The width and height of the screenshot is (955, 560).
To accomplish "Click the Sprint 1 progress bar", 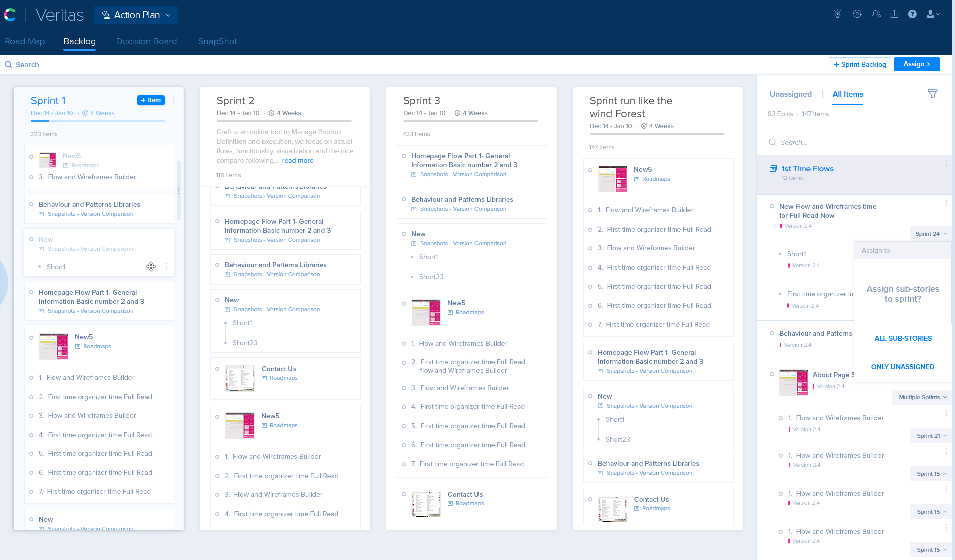I will click(98, 121).
